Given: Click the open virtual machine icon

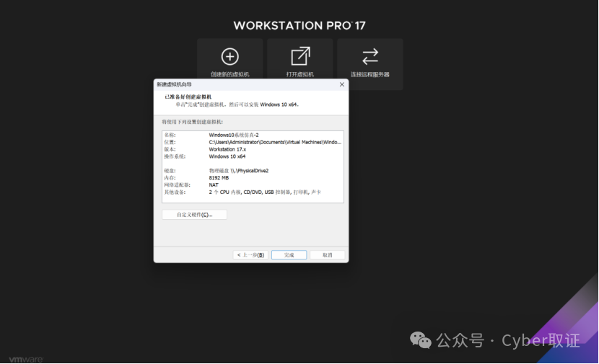Looking at the screenshot, I should [x=300, y=56].
